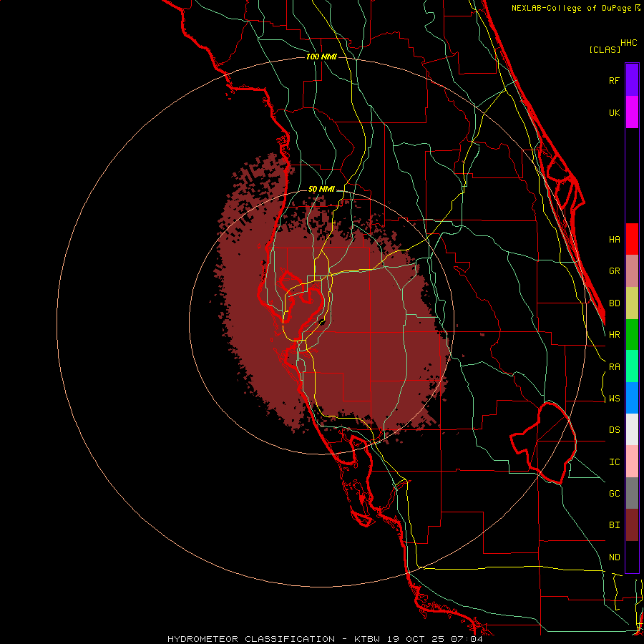Click the "WS" legend label
Screen dimensions: 644x644
614,399
